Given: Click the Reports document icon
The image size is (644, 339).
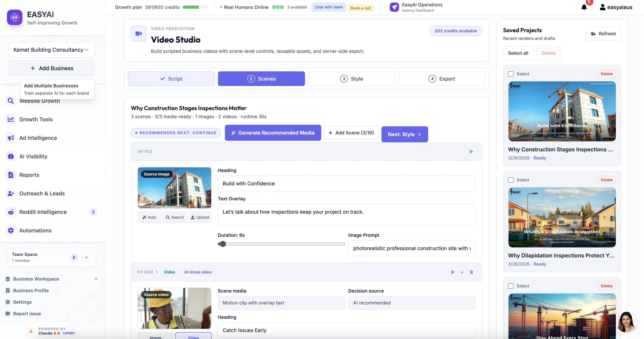Looking at the screenshot, I should (x=10, y=175).
